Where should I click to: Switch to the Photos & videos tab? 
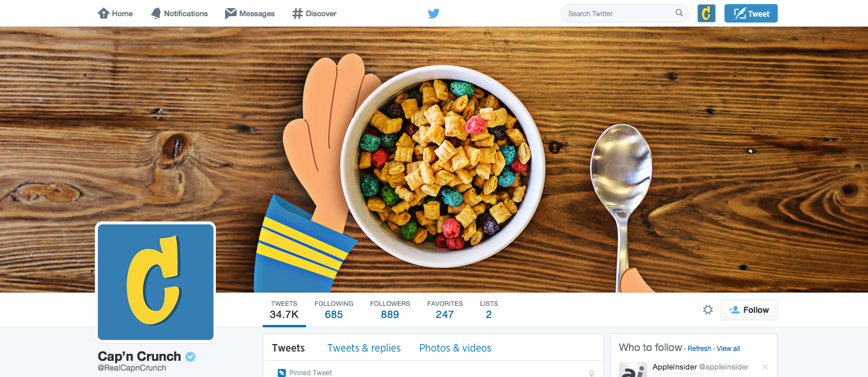click(x=455, y=348)
